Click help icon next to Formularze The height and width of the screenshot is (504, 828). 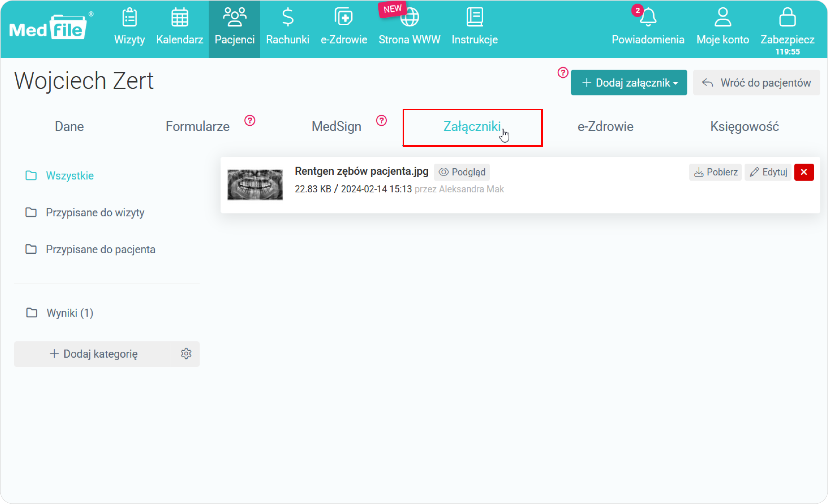pos(250,121)
